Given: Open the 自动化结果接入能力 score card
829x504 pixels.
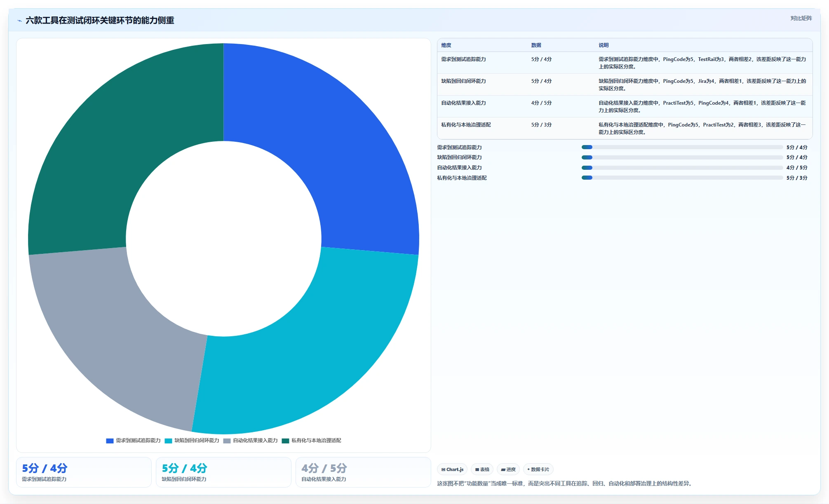Looking at the screenshot, I should (x=363, y=472).
